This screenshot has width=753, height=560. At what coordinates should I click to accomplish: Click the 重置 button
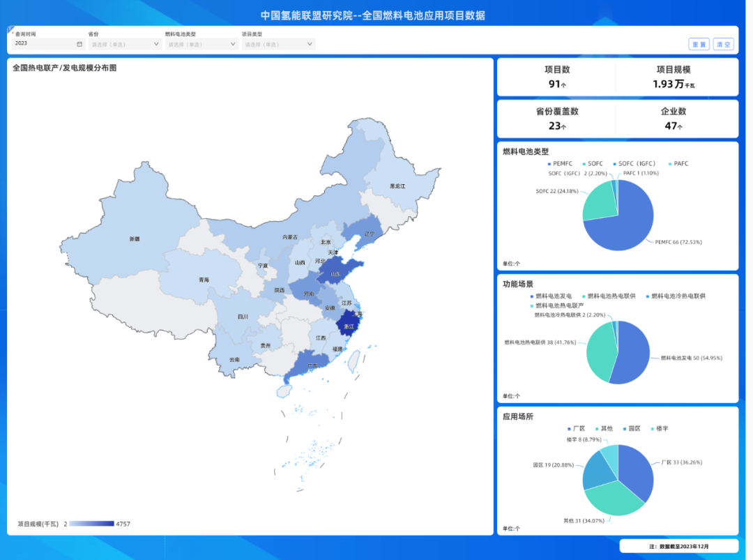pos(699,44)
